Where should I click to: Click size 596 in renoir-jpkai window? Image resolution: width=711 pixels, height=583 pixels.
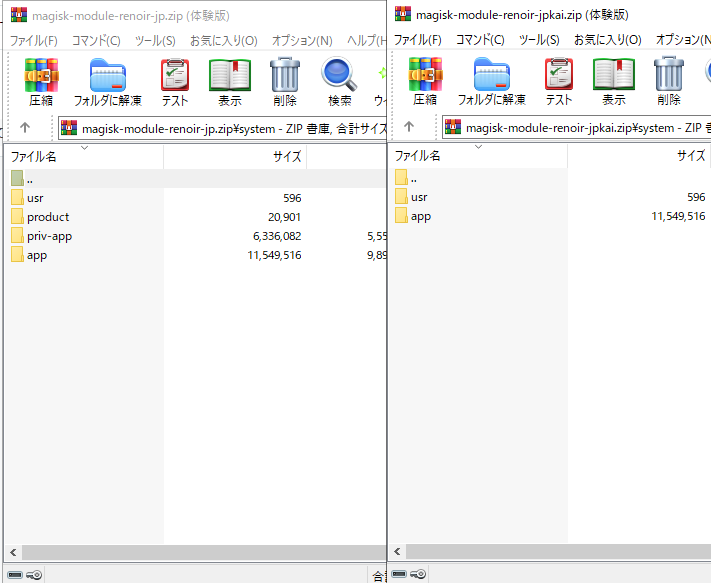click(x=696, y=197)
